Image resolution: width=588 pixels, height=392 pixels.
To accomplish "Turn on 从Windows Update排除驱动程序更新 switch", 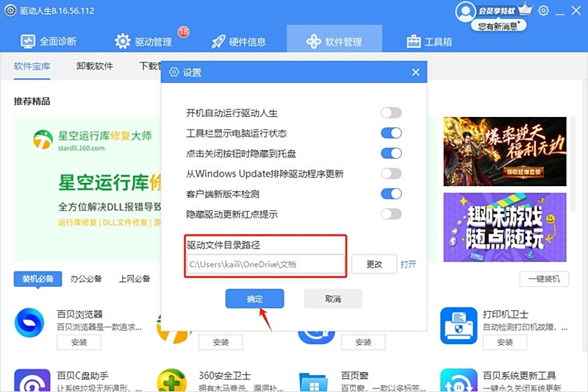I will [x=391, y=174].
